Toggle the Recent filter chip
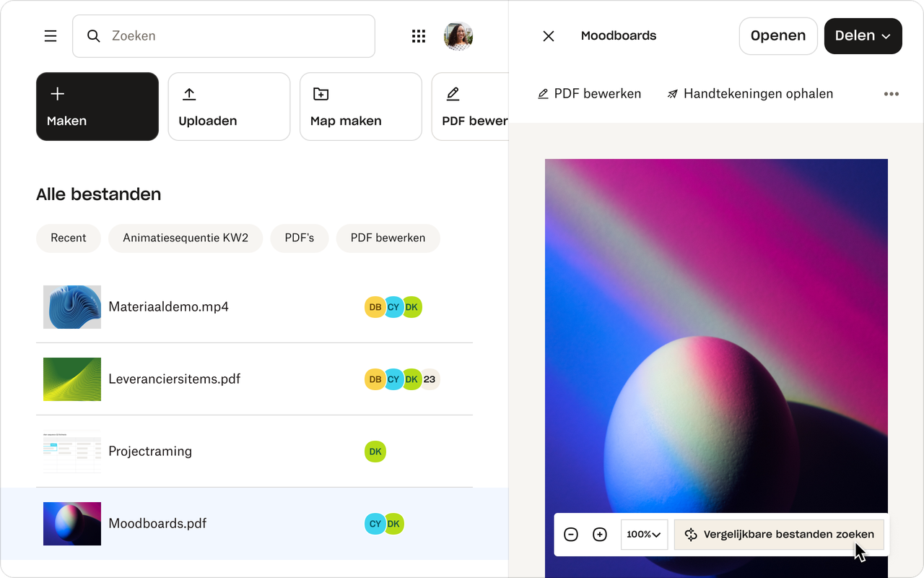The height and width of the screenshot is (578, 924). [68, 238]
